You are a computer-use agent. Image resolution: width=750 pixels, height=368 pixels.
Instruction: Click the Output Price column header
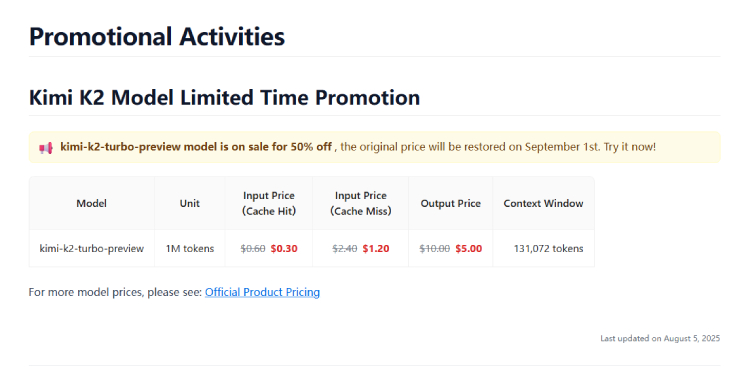pyautogui.click(x=451, y=203)
